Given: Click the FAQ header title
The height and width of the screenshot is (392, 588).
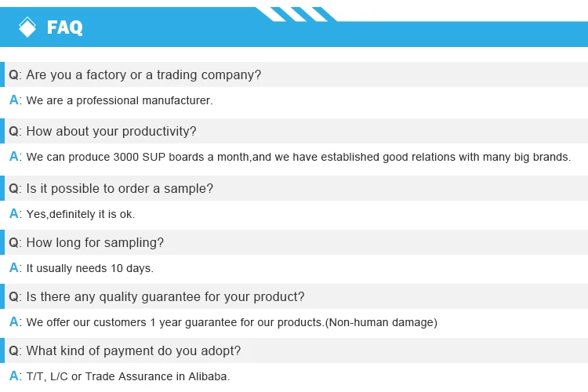Looking at the screenshot, I should click(x=64, y=27).
